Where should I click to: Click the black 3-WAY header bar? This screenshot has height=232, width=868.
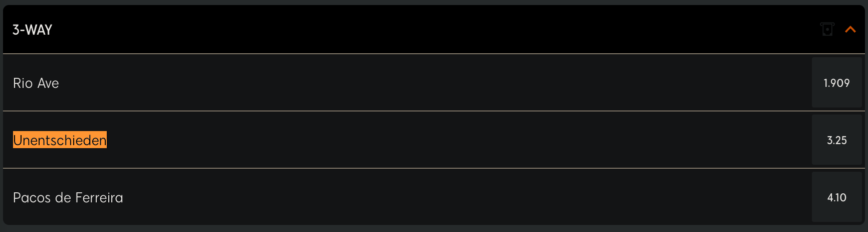pos(434,29)
